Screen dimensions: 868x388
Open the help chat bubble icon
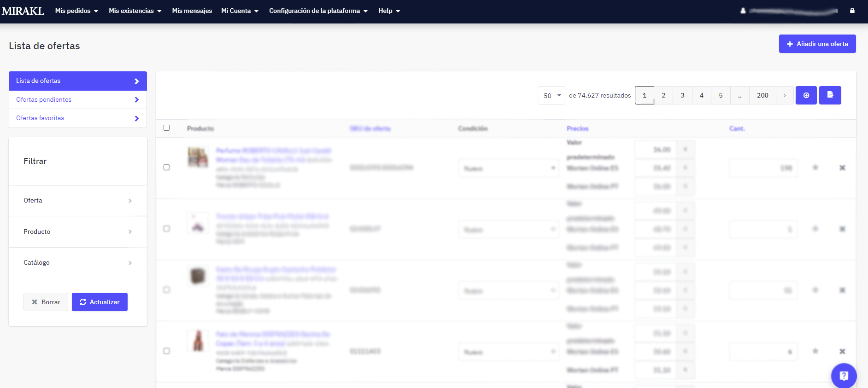click(844, 376)
